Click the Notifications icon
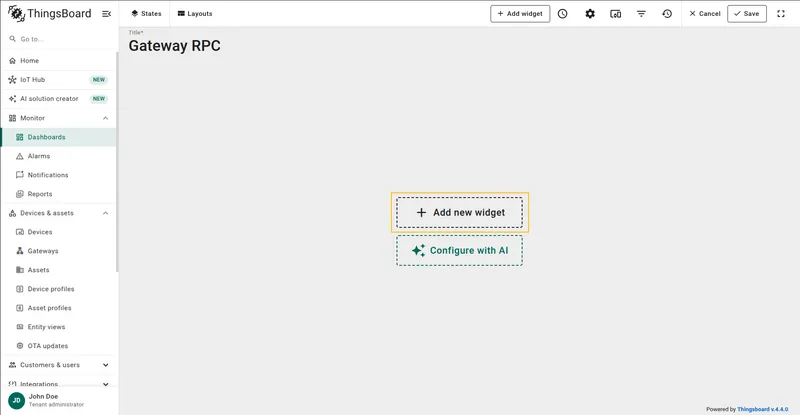The height and width of the screenshot is (415, 800). pyautogui.click(x=20, y=175)
